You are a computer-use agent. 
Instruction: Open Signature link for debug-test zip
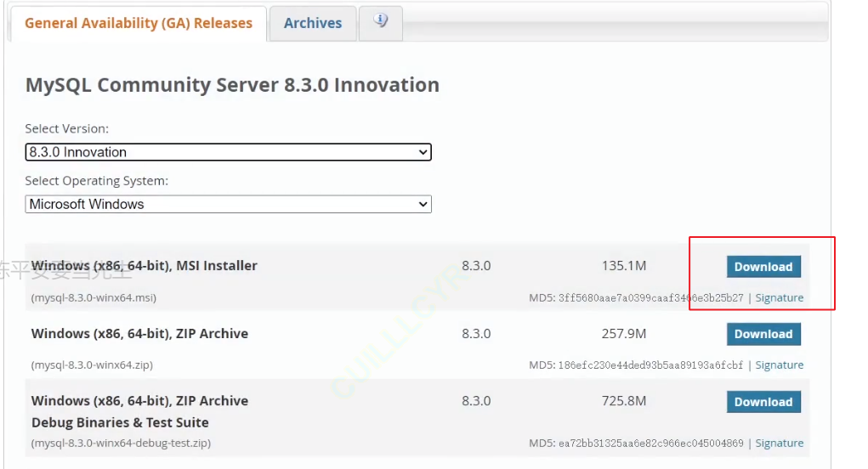[779, 443]
